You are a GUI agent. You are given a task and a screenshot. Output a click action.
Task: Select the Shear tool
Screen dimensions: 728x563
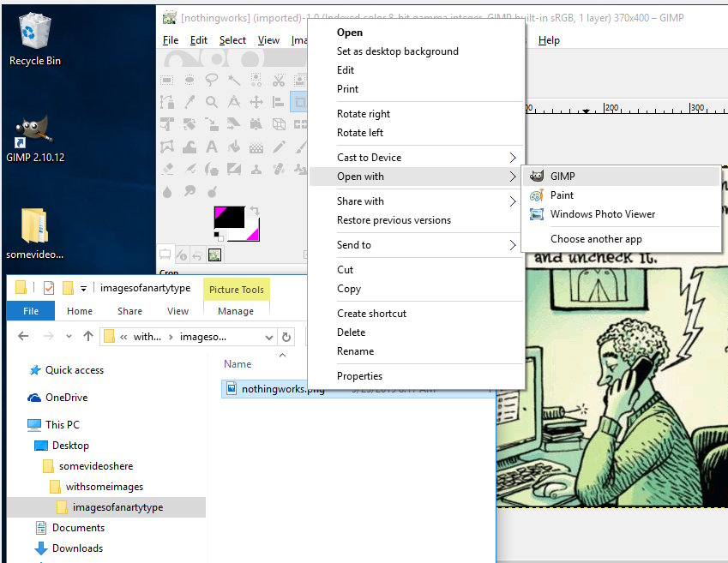tap(234, 124)
